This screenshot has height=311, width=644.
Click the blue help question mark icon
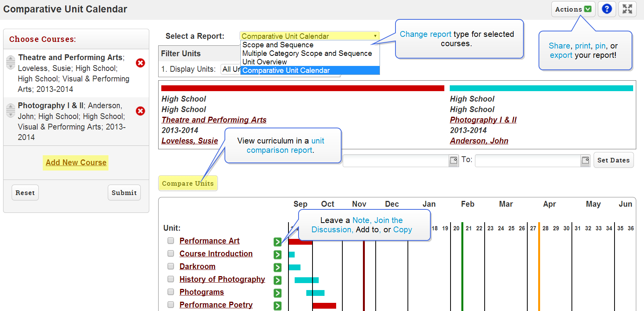pos(607,9)
